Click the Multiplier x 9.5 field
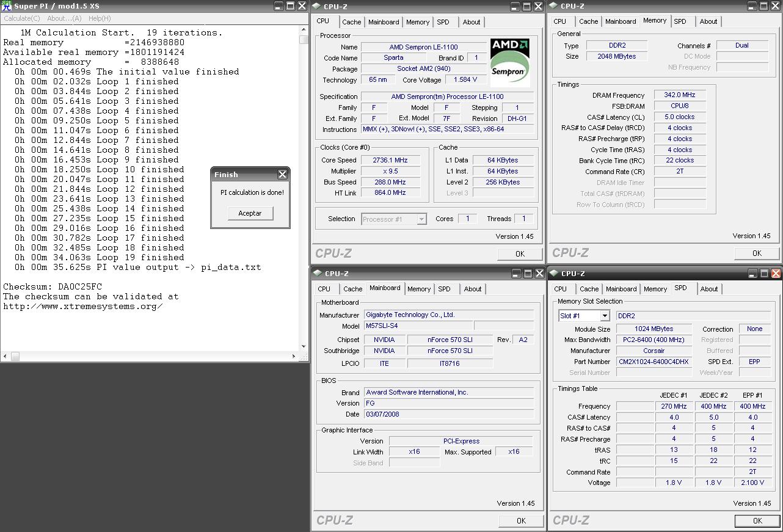 tap(390, 171)
